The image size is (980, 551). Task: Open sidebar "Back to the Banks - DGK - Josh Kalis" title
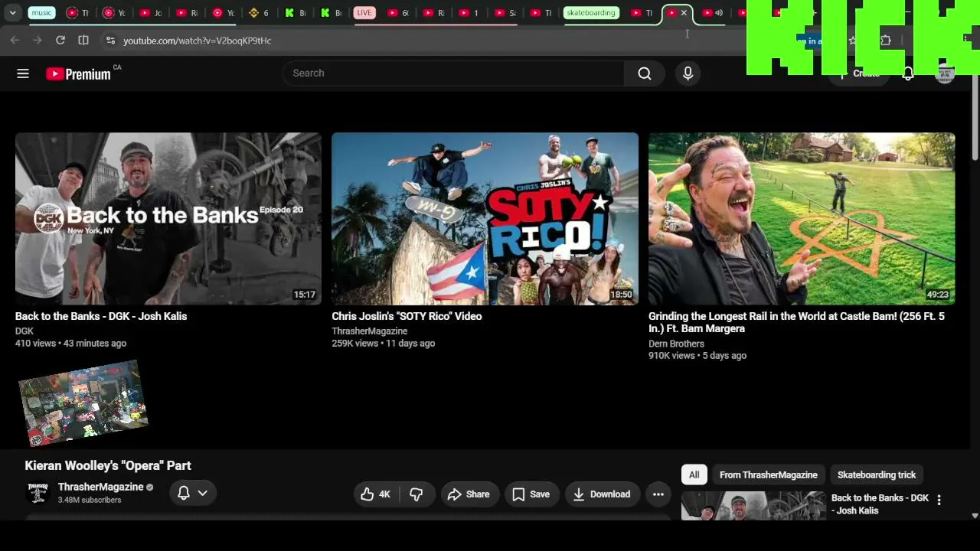click(x=880, y=504)
